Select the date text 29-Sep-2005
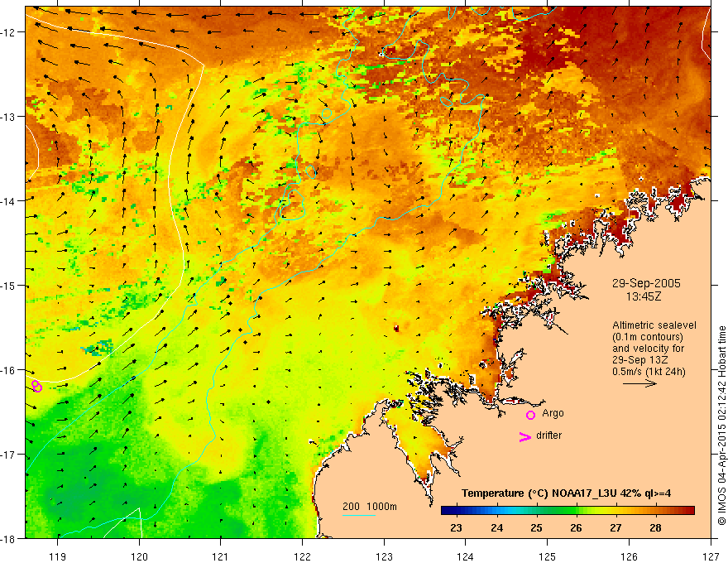Screen dimensions: 728x563 pyautogui.click(x=646, y=283)
